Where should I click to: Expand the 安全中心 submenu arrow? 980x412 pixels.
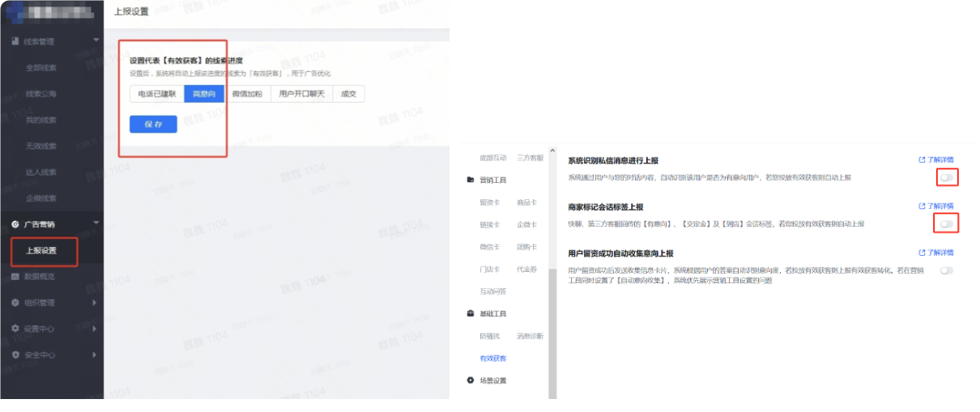96,355
